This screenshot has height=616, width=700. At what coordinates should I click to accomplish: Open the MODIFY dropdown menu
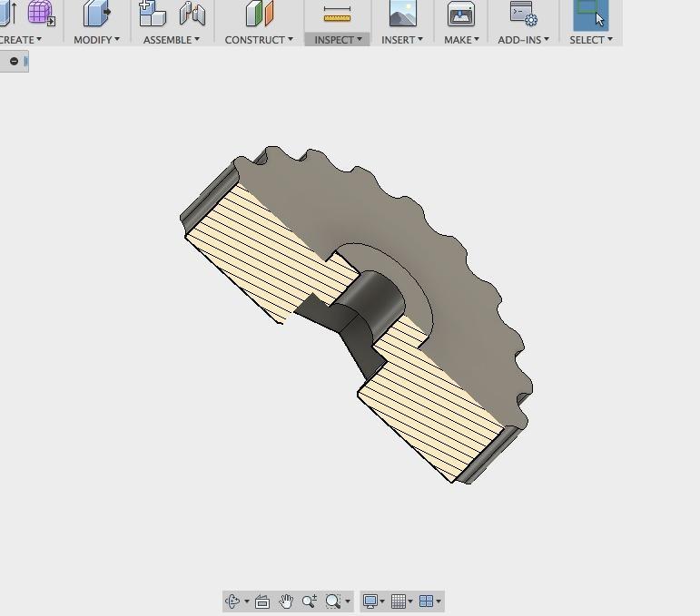[96, 40]
